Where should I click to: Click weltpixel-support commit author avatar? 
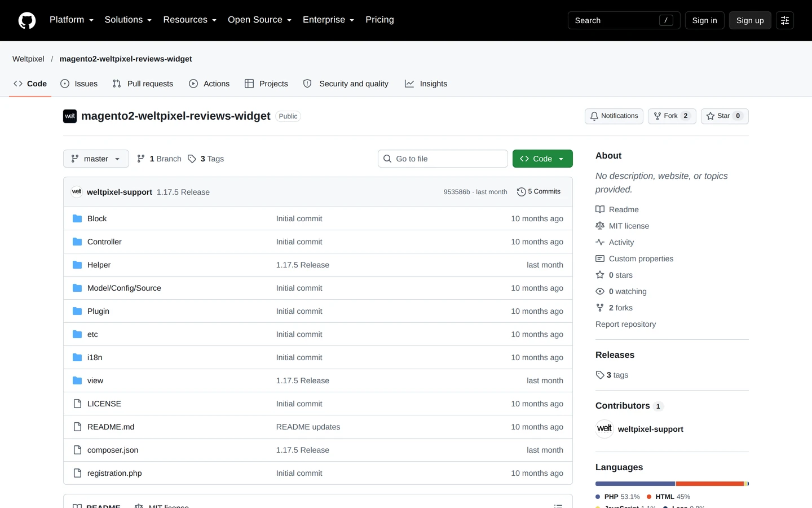pos(77,192)
